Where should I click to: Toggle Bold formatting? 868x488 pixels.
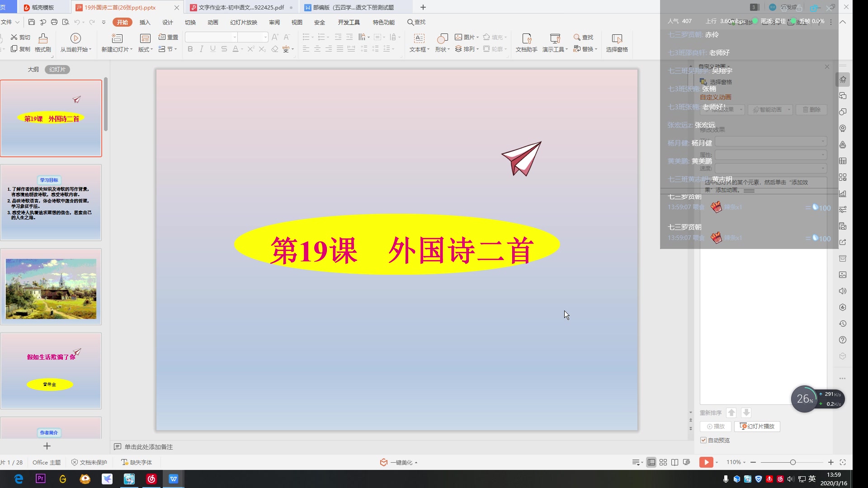(190, 49)
